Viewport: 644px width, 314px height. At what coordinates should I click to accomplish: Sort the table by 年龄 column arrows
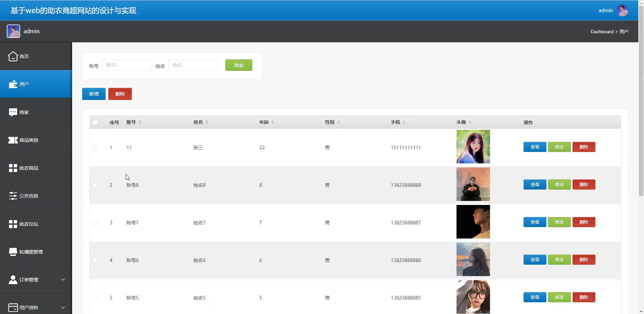pos(273,122)
